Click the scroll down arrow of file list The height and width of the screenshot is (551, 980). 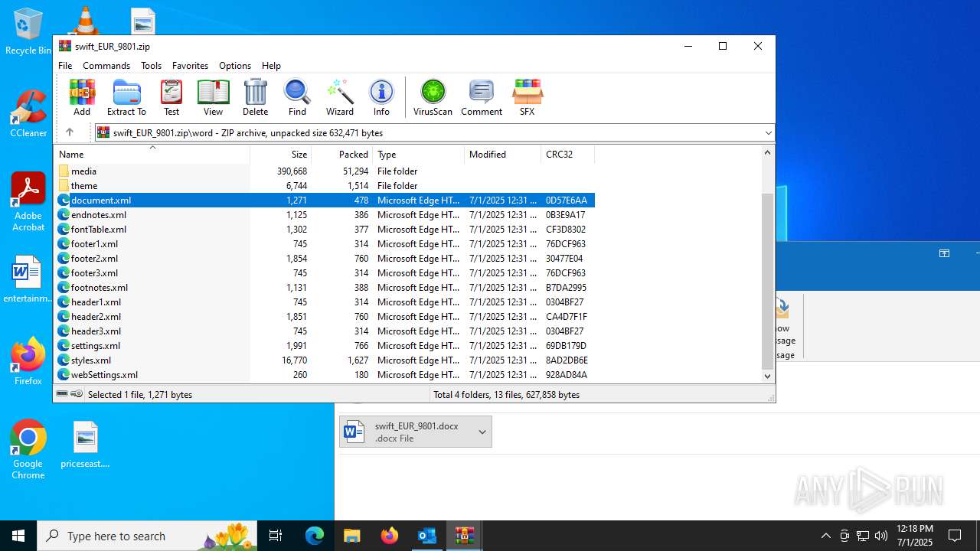[768, 376]
